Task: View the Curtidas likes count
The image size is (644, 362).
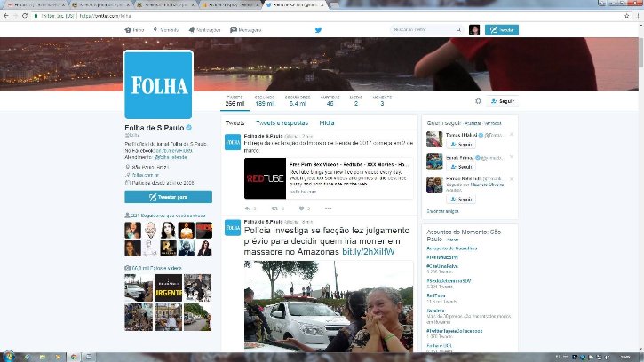Action: pos(330,101)
